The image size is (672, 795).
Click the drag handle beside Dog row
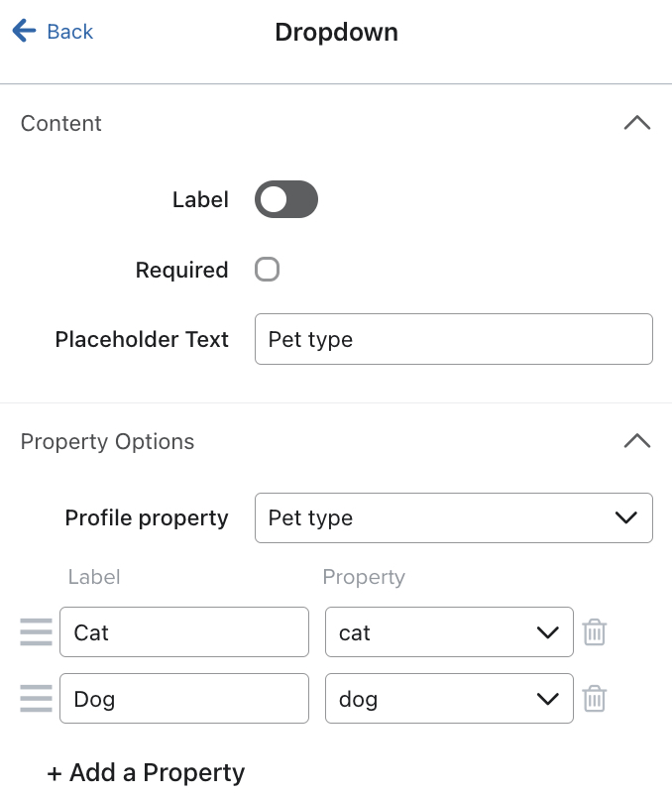pos(36,698)
